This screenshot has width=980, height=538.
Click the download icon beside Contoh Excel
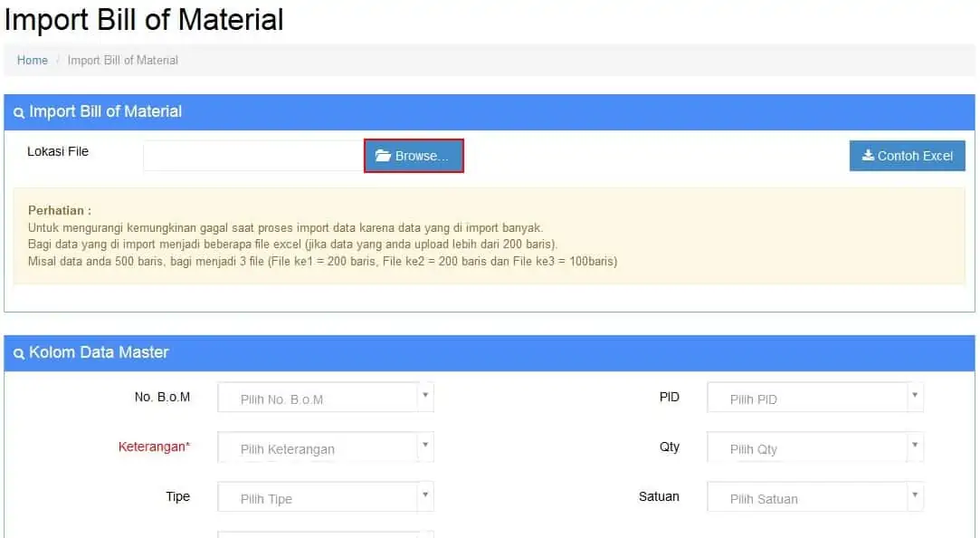pyautogui.click(x=868, y=156)
